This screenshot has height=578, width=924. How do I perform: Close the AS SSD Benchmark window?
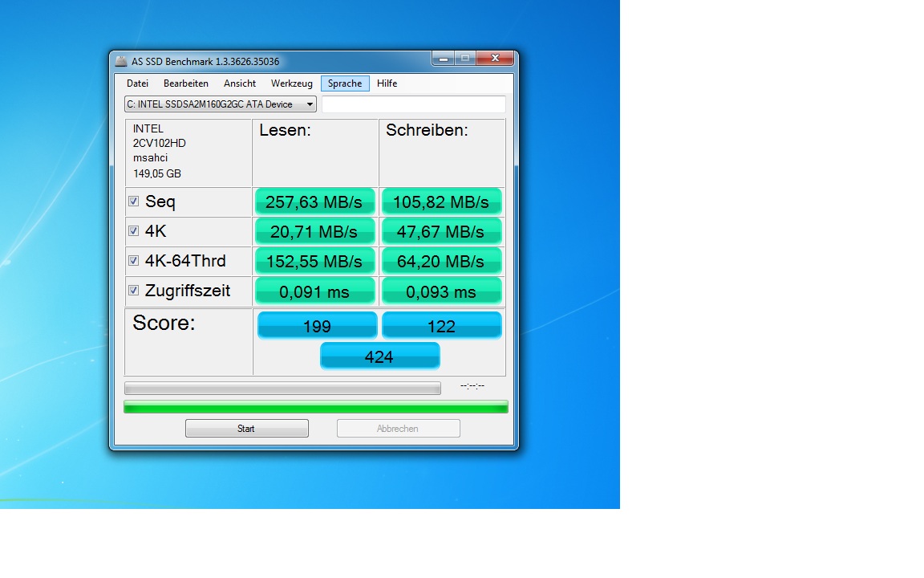point(495,59)
